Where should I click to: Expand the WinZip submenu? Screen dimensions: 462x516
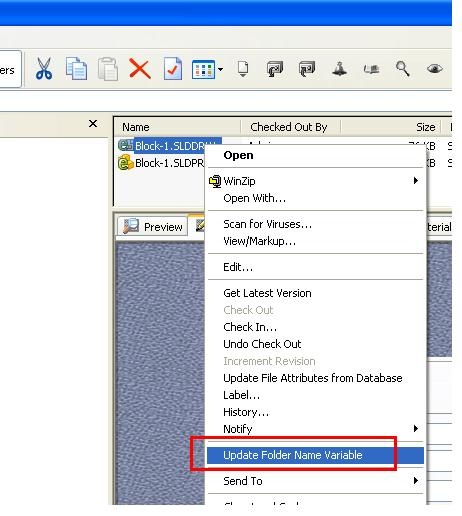(315, 181)
